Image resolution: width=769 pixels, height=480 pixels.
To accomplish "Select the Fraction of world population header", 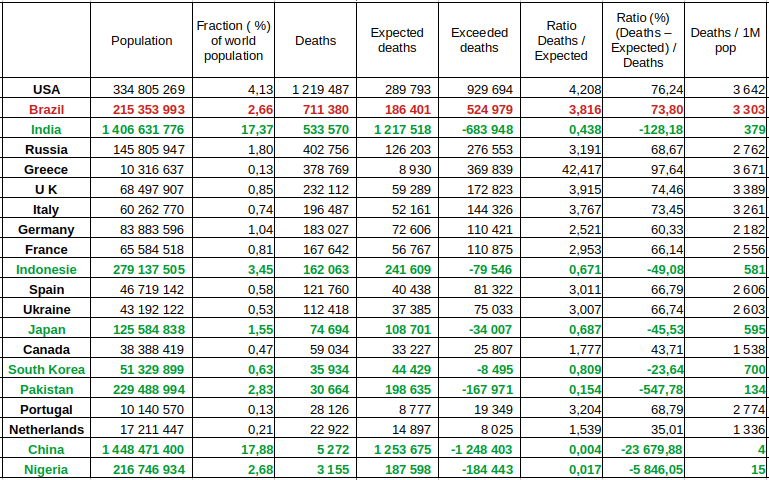I will 234,41.
